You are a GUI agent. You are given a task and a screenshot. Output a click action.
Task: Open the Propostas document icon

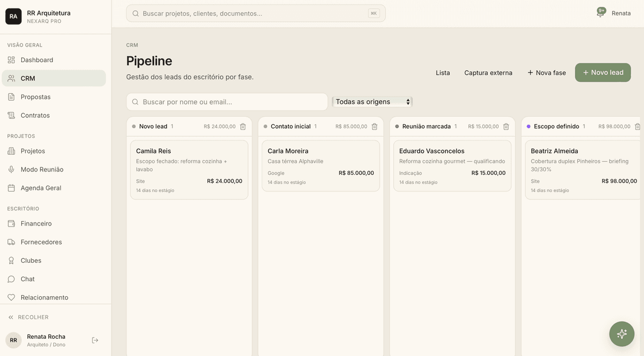(11, 97)
